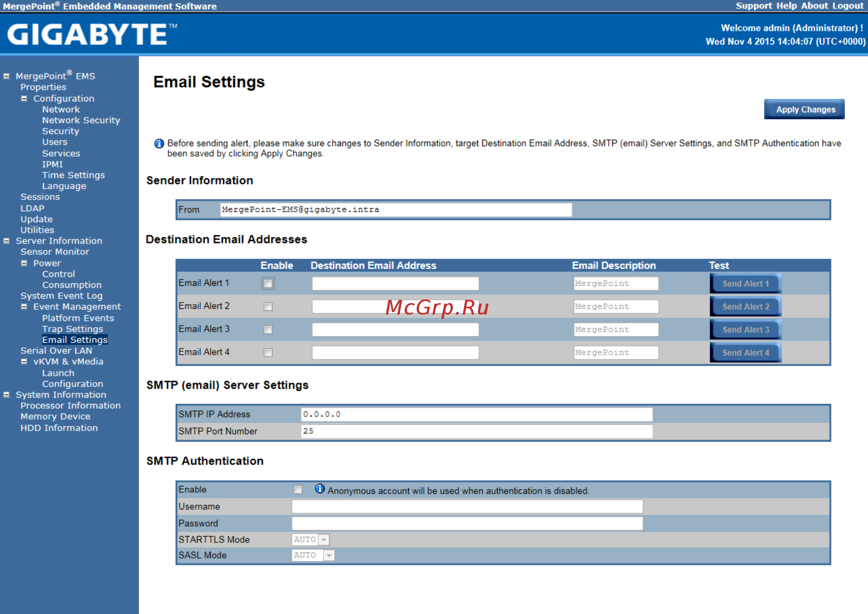Open Services in the sidebar
Screen dimensions: 868x614
61,154
